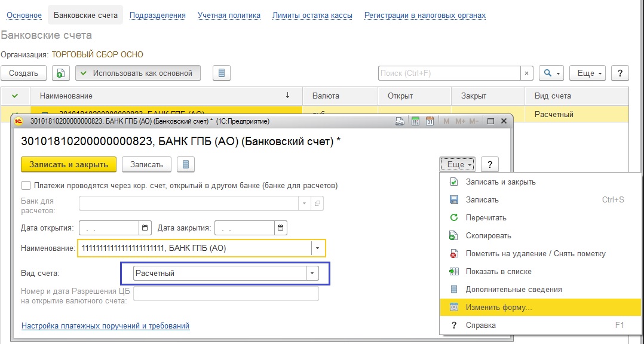Enable payments via correspondent account checkbox
This screenshot has width=644, height=344.
click(26, 186)
